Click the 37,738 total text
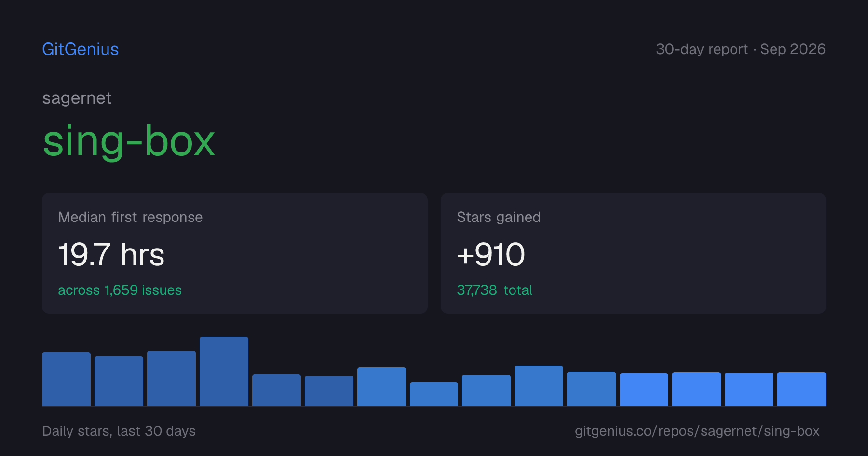This screenshot has height=456, width=868. coord(495,290)
